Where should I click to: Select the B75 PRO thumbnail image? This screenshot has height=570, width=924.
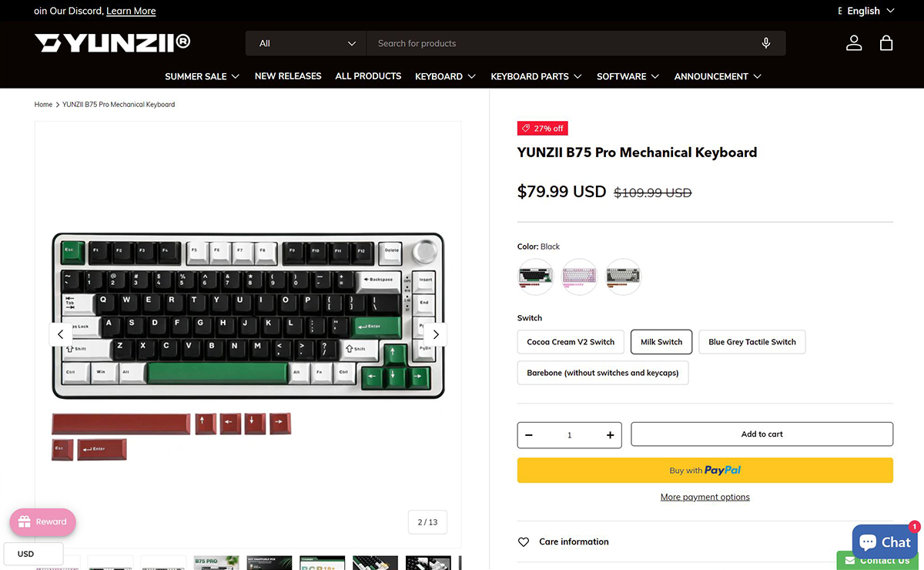[x=216, y=563]
